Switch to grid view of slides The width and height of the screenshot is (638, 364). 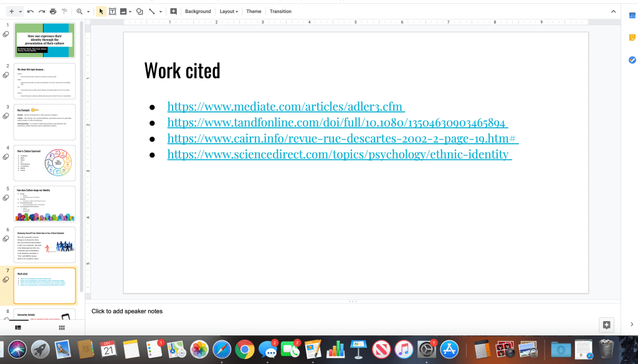coord(62,327)
